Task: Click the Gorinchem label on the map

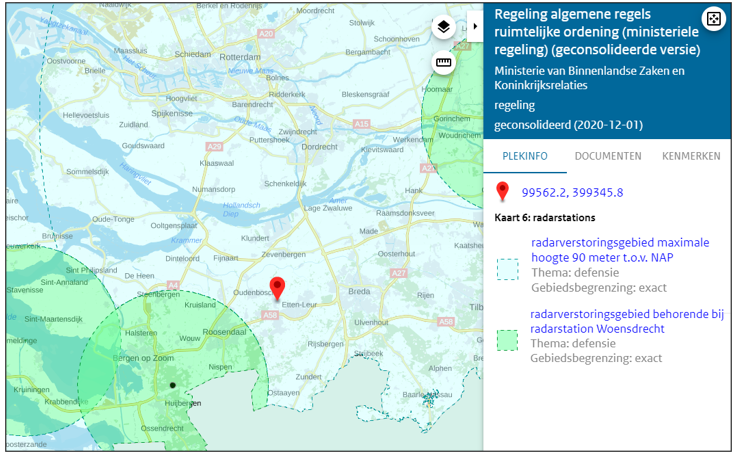Action: (x=451, y=119)
